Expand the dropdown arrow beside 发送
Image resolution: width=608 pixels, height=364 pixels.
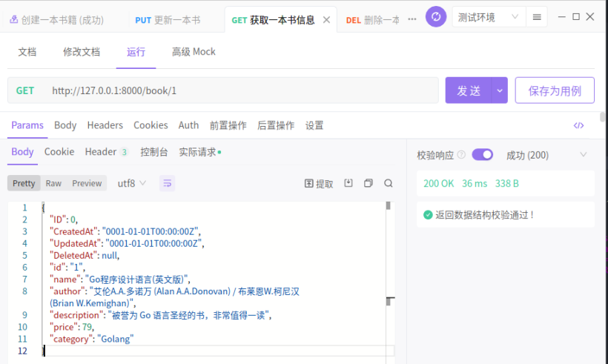pos(500,90)
